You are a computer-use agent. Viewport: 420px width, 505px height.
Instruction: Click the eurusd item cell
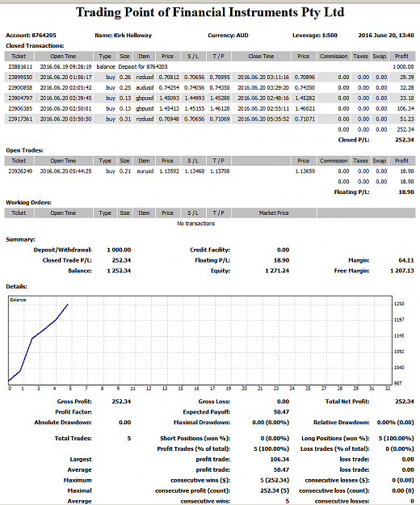tap(145, 171)
